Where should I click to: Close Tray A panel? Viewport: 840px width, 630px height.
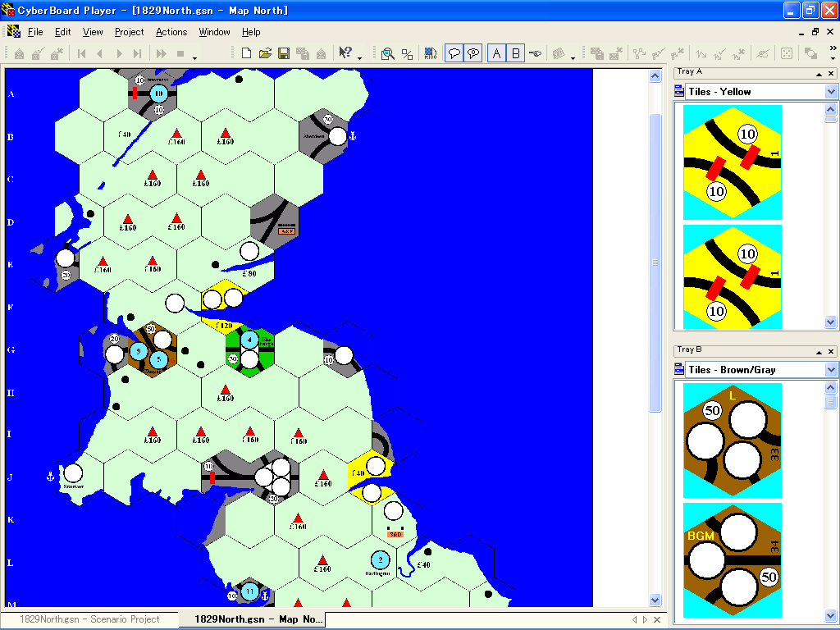tap(831, 73)
